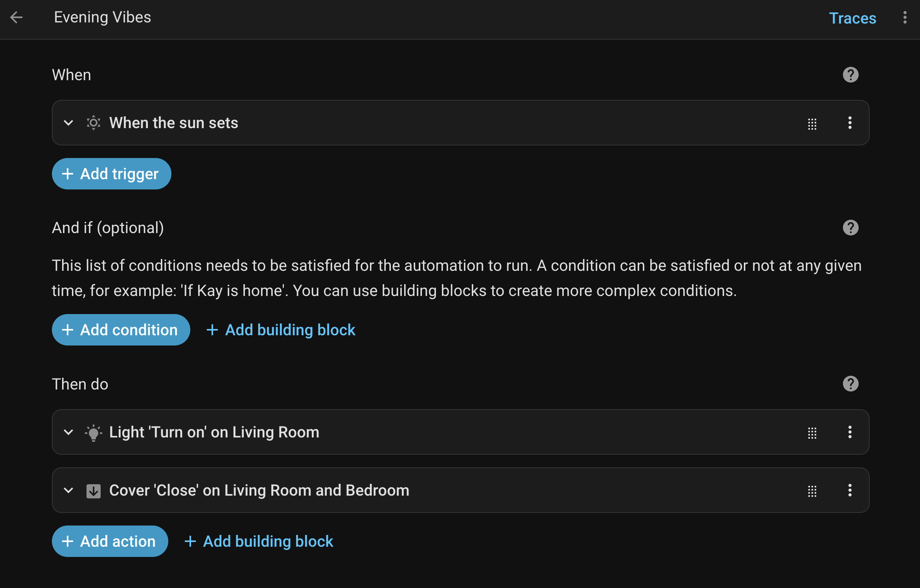Screen dimensions: 920x588
Task: Open help for the When section
Action: point(850,75)
